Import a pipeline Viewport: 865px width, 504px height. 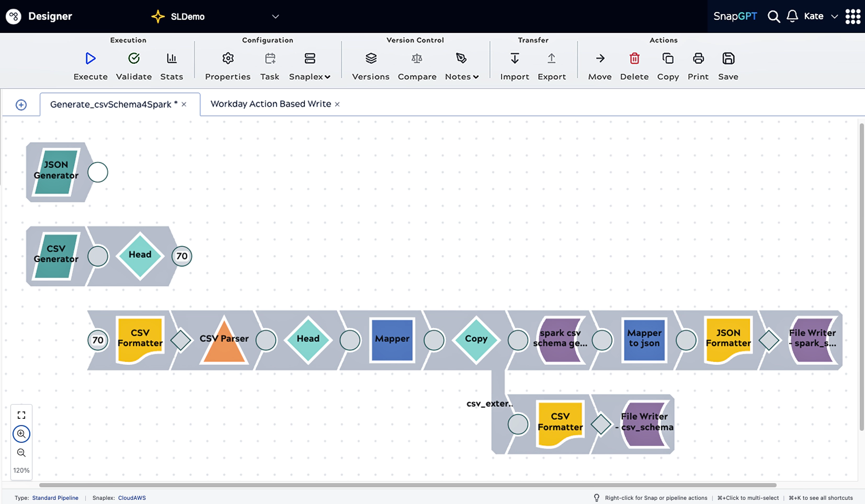point(515,58)
